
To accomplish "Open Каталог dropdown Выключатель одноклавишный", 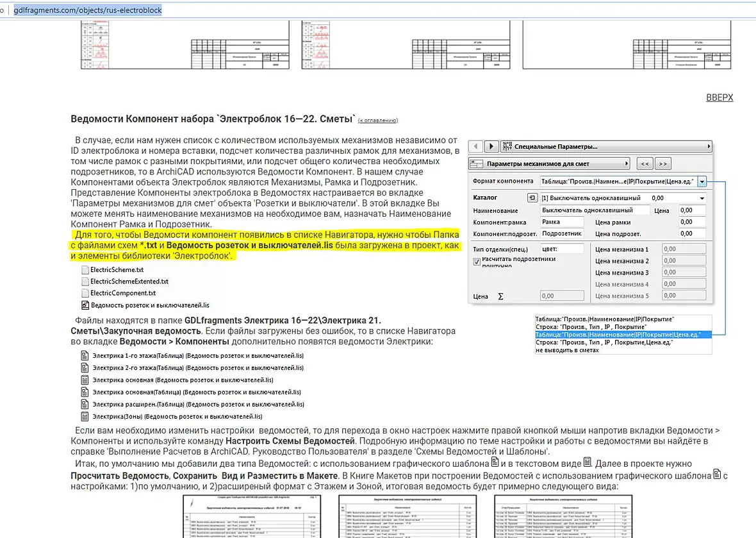I will pos(623,198).
